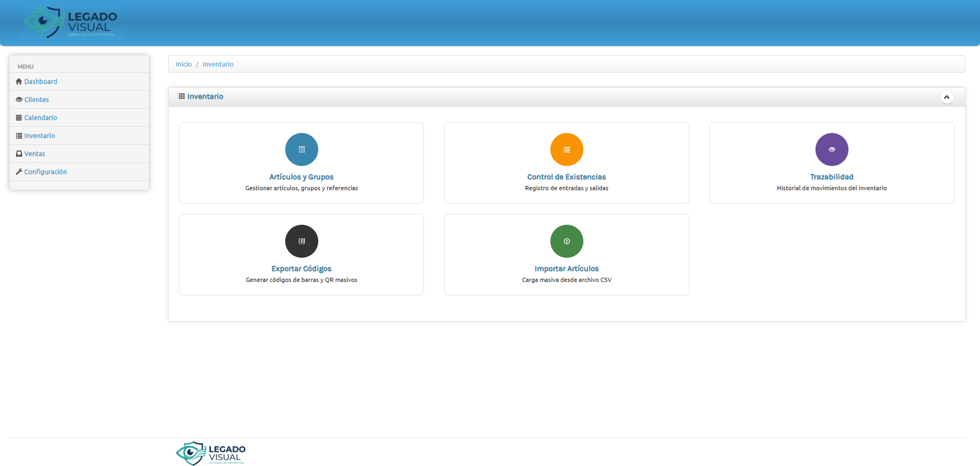Click the purple Trazabilidad eye icon
The image size is (980, 466).
pyautogui.click(x=831, y=149)
